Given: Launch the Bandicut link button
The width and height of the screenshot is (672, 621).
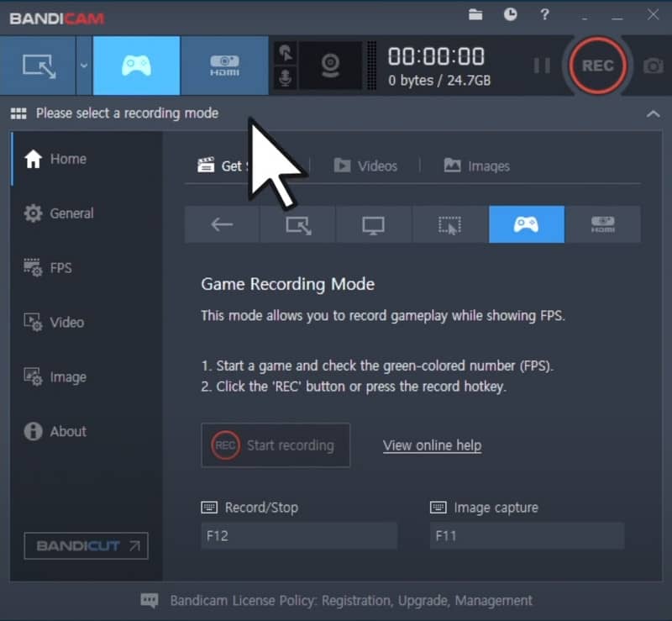Looking at the screenshot, I should click(87, 546).
